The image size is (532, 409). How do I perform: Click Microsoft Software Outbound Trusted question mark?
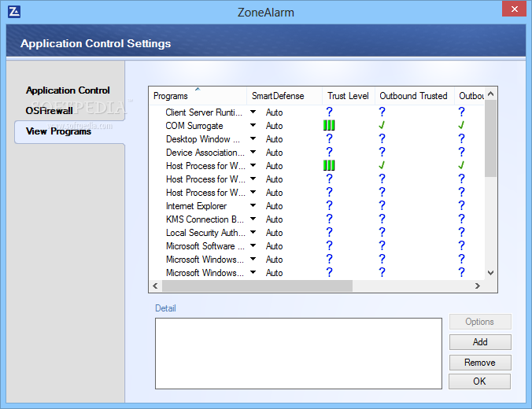(382, 245)
